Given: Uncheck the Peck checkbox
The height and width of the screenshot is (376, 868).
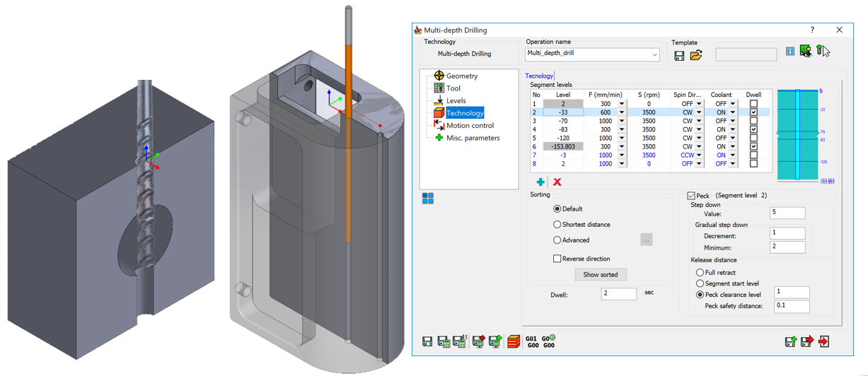Looking at the screenshot, I should click(x=691, y=196).
